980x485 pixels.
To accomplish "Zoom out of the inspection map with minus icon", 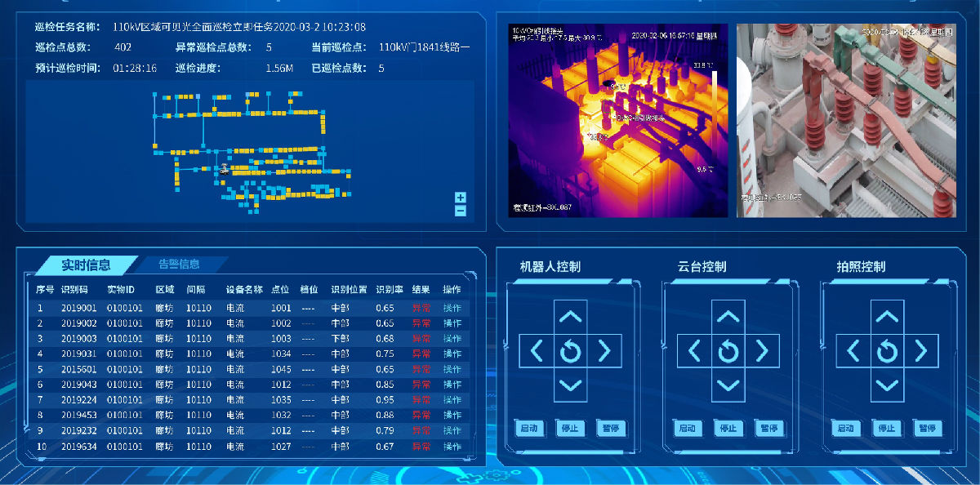I will (460, 211).
